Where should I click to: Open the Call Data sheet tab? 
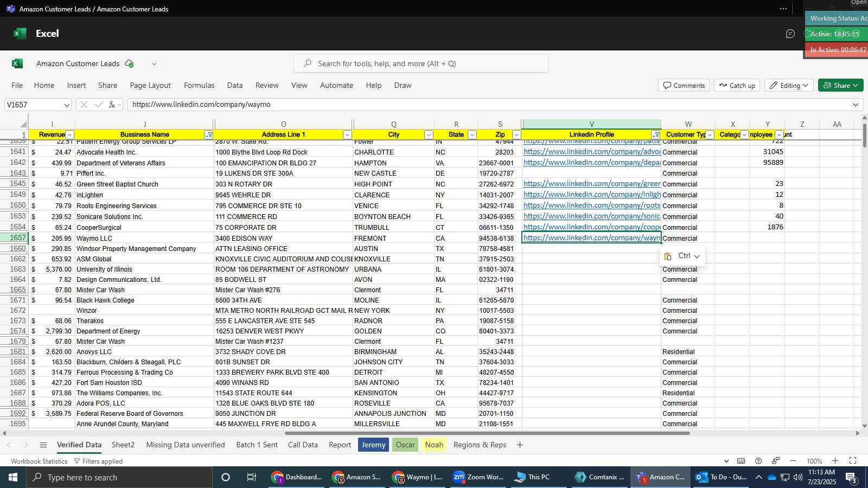[x=303, y=445]
